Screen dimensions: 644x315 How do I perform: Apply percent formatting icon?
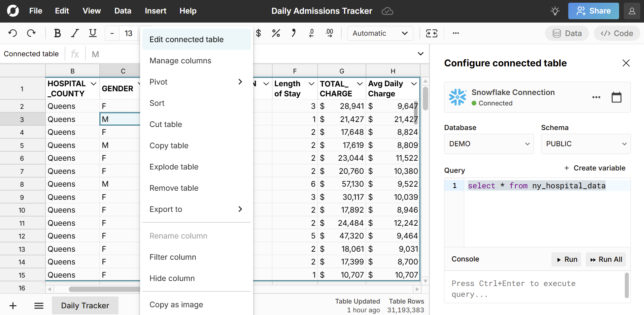276,33
